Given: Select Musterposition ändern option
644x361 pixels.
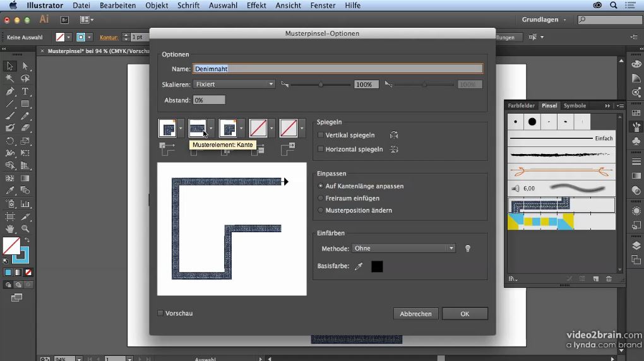Looking at the screenshot, I should tap(321, 210).
